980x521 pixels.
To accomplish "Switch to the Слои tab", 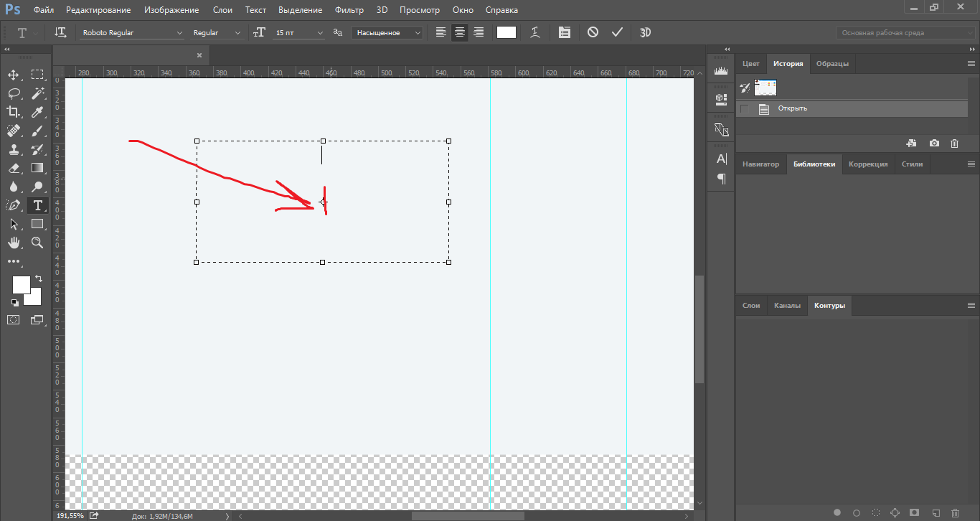I will pos(751,305).
